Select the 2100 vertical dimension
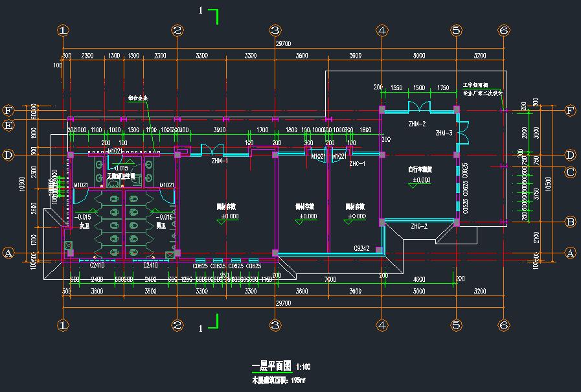 536,237
